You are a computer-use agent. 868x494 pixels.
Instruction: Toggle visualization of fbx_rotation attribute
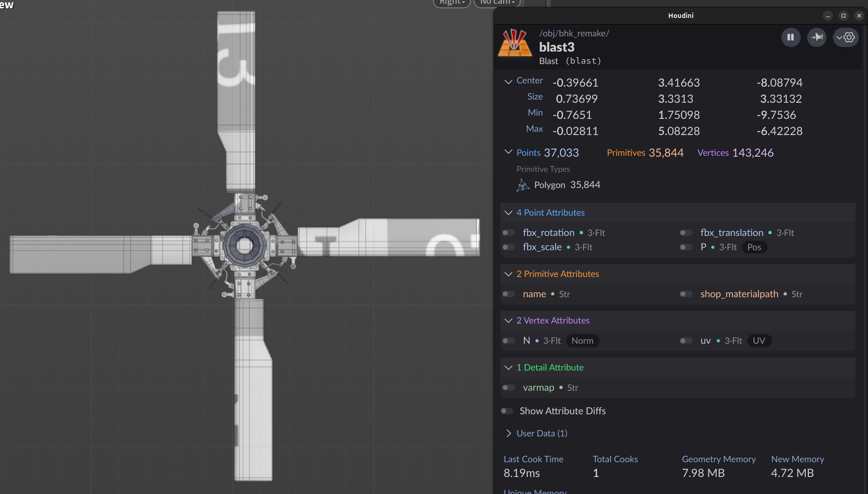tap(509, 233)
